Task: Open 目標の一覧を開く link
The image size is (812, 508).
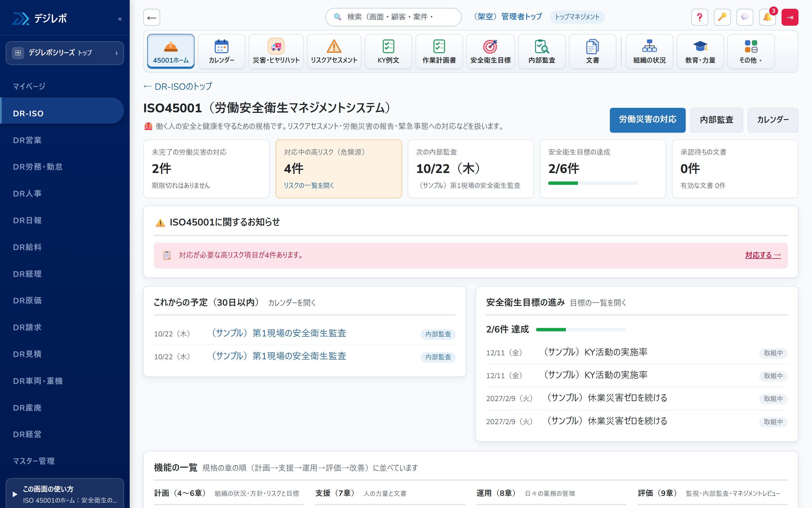Action: tap(598, 303)
